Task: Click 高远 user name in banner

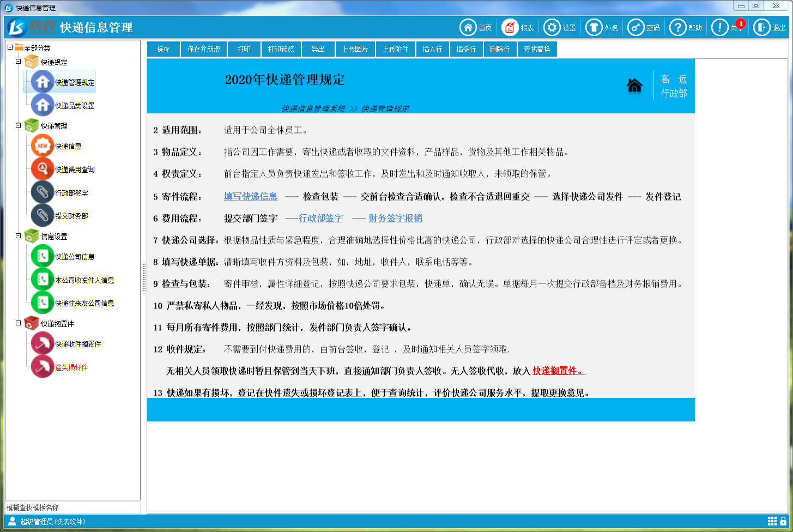Action: tap(674, 80)
